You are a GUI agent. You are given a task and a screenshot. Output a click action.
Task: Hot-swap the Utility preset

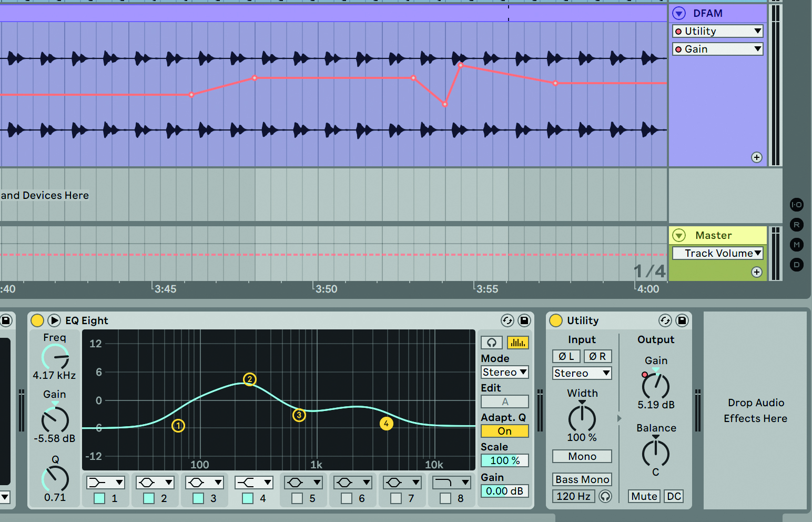pyautogui.click(x=664, y=320)
